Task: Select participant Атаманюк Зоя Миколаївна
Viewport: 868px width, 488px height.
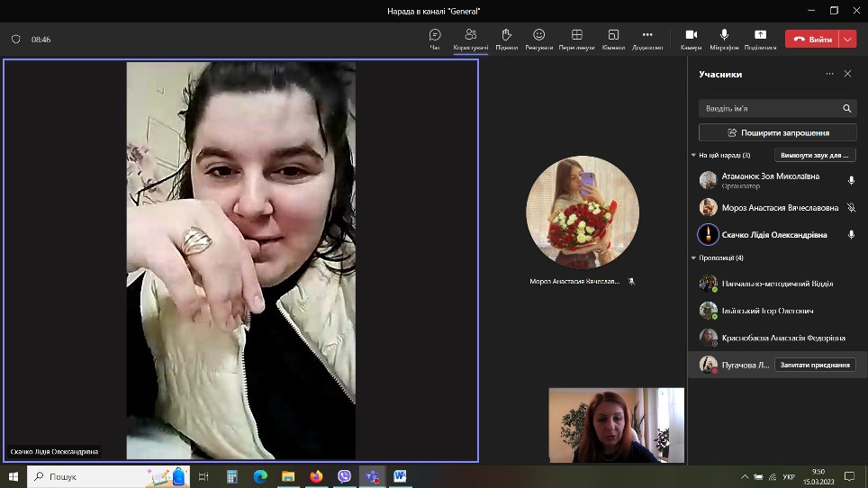Action: coord(778,180)
